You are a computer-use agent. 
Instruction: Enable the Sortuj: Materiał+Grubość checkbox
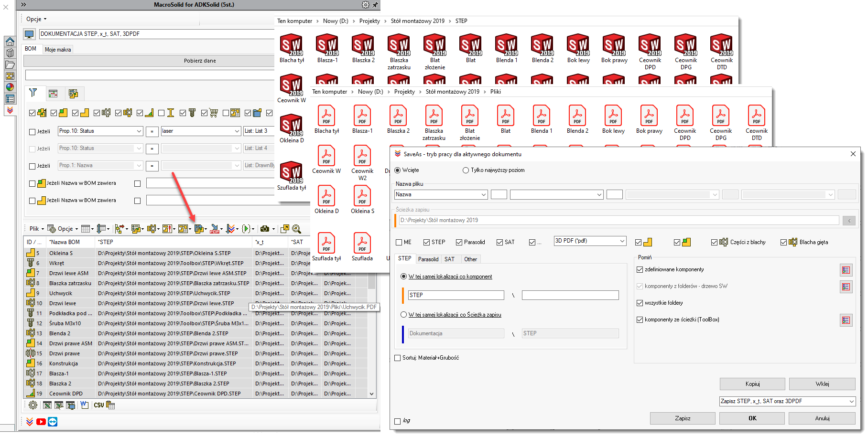(397, 358)
